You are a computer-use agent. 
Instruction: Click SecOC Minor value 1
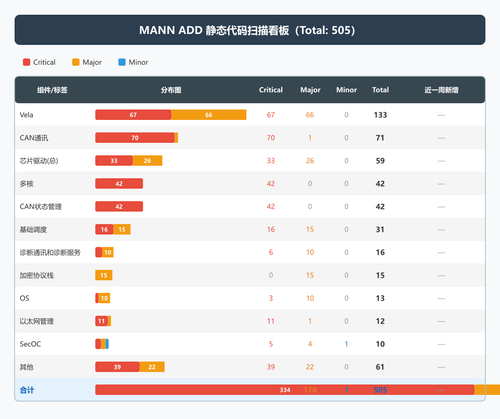pyautogui.click(x=346, y=344)
